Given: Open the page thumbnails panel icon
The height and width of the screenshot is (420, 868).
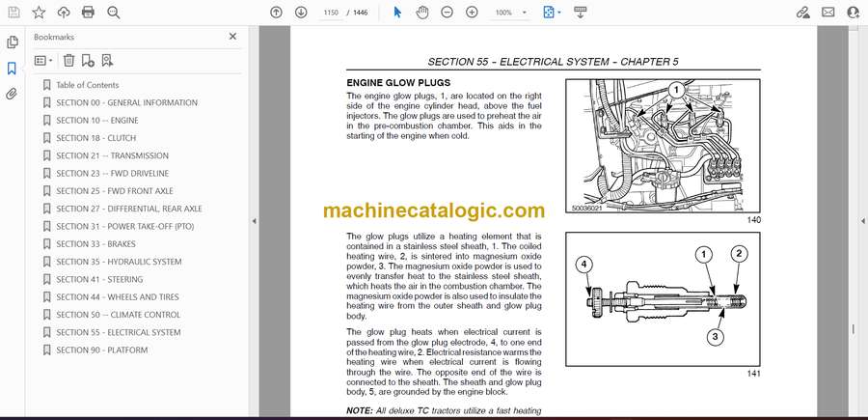Looking at the screenshot, I should coord(13,42).
